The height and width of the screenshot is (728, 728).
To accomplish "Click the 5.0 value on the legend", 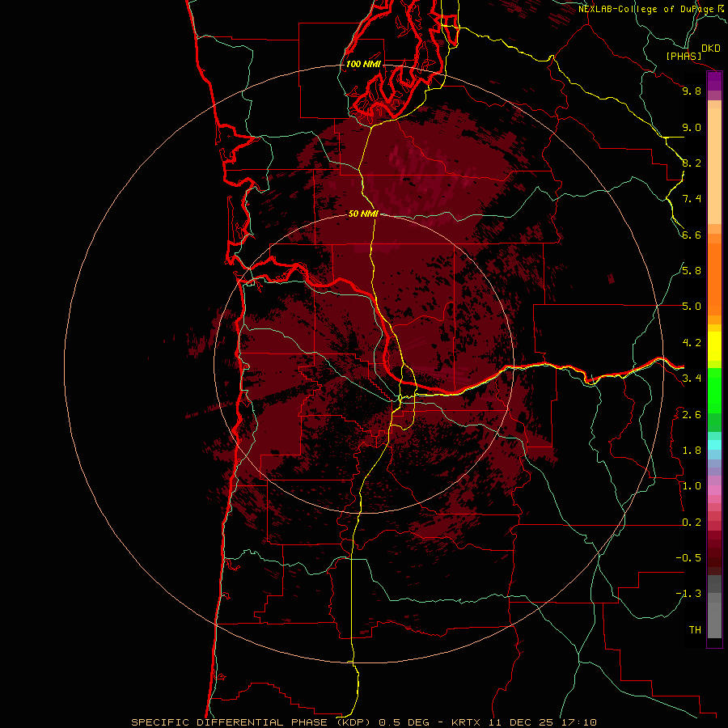I will click(x=692, y=307).
